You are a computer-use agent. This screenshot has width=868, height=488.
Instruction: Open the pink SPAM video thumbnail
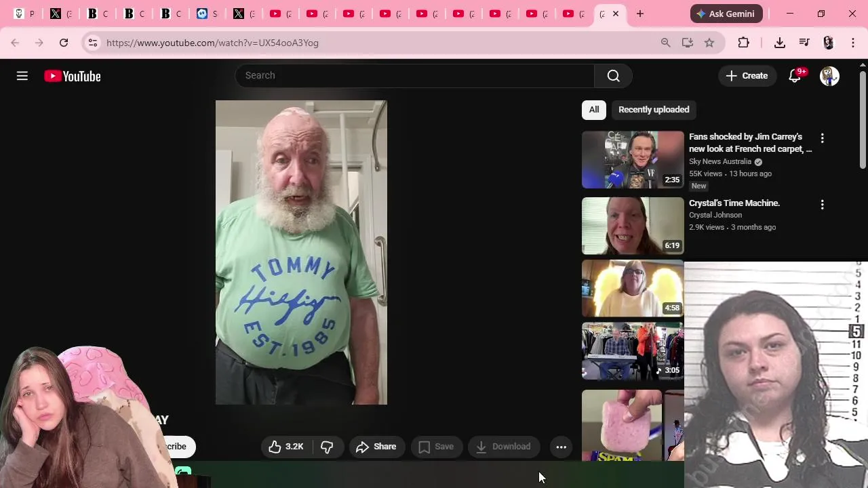622,425
